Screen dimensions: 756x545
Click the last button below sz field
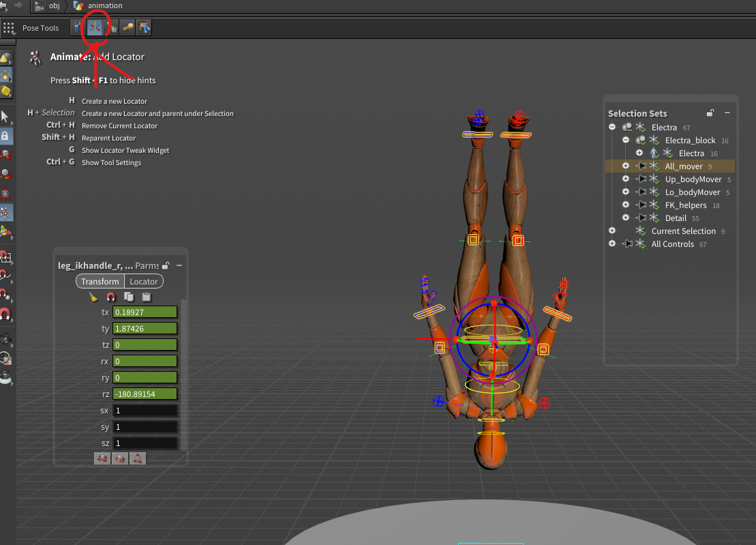coord(138,458)
